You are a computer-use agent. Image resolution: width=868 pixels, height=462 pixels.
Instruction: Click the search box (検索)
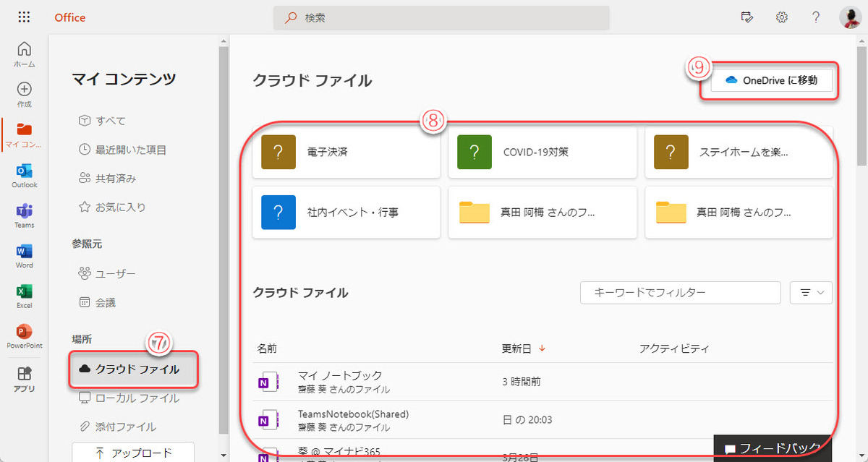(441, 17)
